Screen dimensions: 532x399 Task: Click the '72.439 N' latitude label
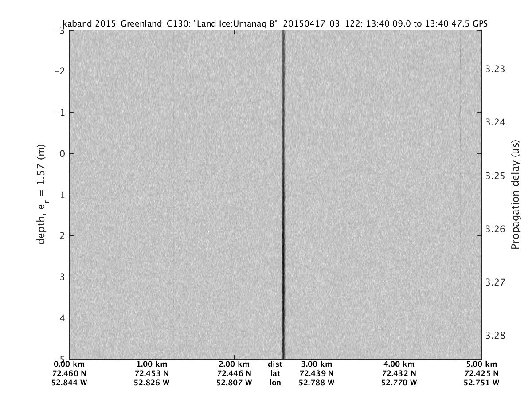[317, 373]
